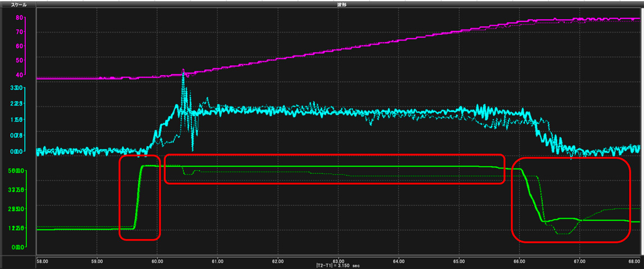Click the 58.00 time axis label
This screenshot has width=644, height=269.
pos(42,261)
